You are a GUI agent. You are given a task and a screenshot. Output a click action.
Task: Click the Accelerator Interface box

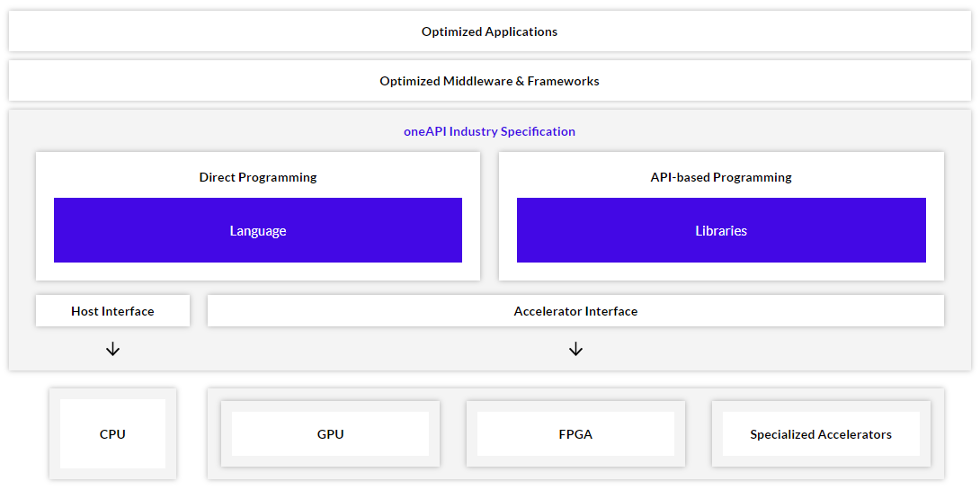point(575,311)
